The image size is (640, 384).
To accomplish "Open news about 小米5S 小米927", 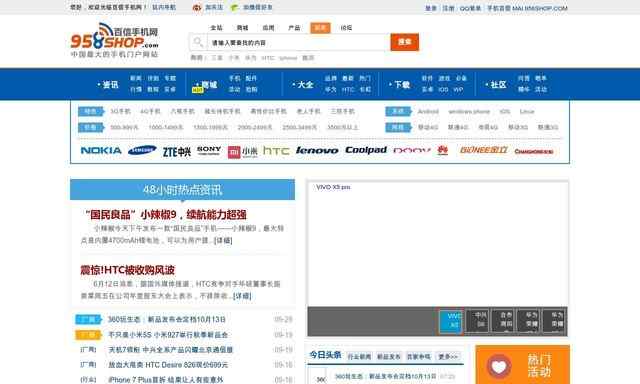I will point(168,335).
